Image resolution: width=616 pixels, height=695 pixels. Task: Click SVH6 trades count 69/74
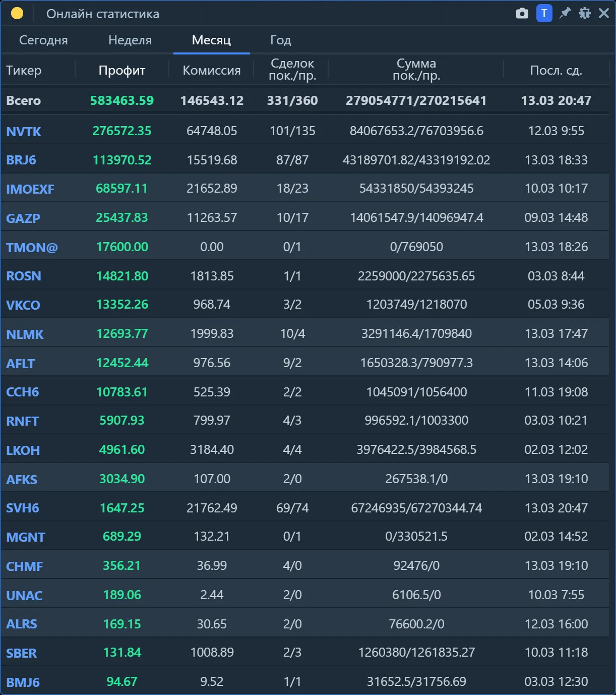click(292, 508)
